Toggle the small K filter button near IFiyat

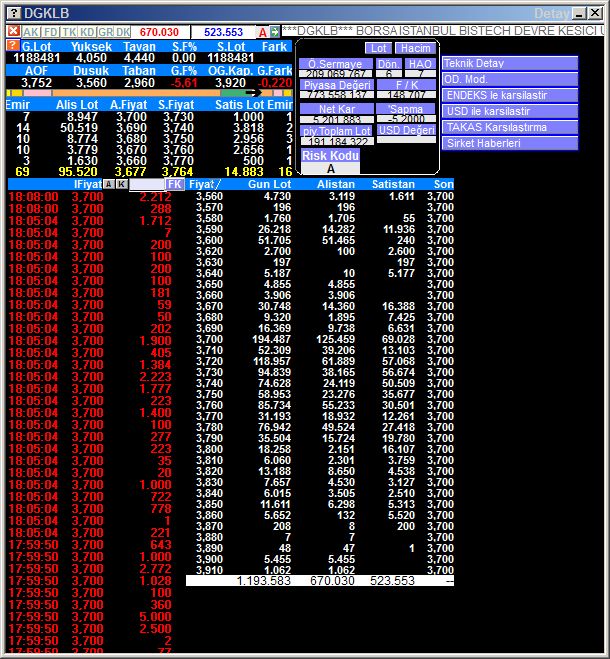(x=122, y=184)
